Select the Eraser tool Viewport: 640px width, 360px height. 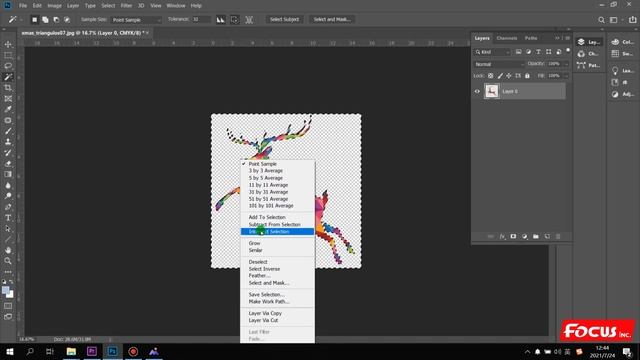[8, 164]
